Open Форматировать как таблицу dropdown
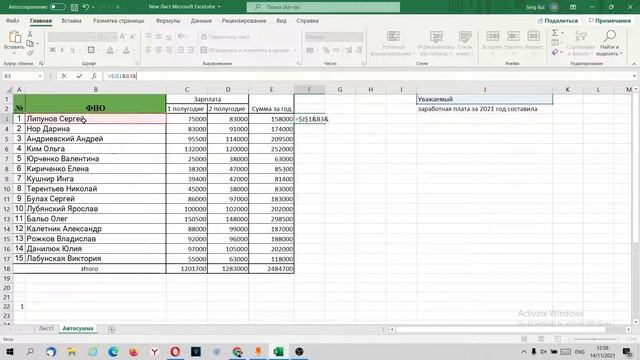 point(436,43)
